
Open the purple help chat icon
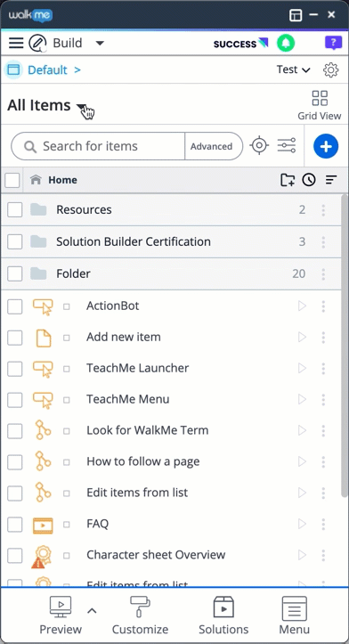pos(333,43)
